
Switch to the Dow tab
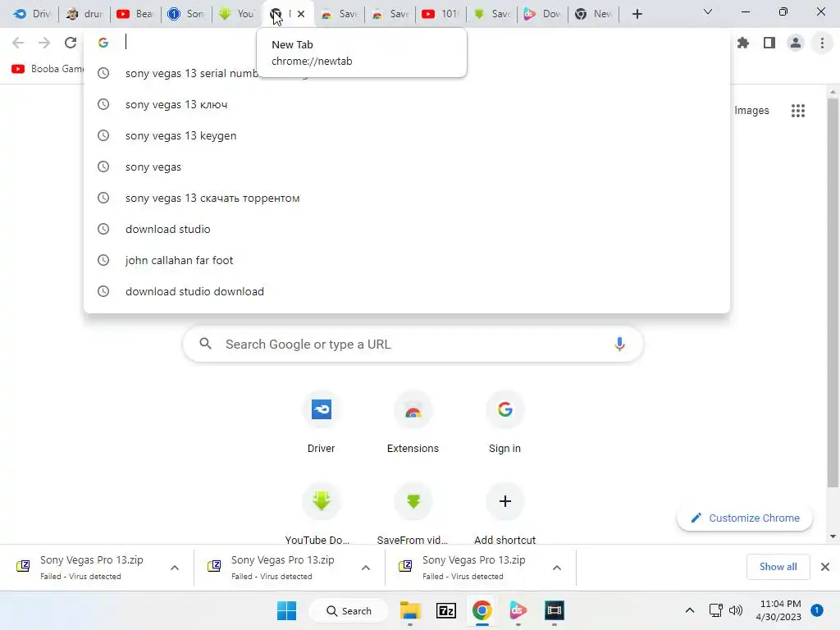542,14
